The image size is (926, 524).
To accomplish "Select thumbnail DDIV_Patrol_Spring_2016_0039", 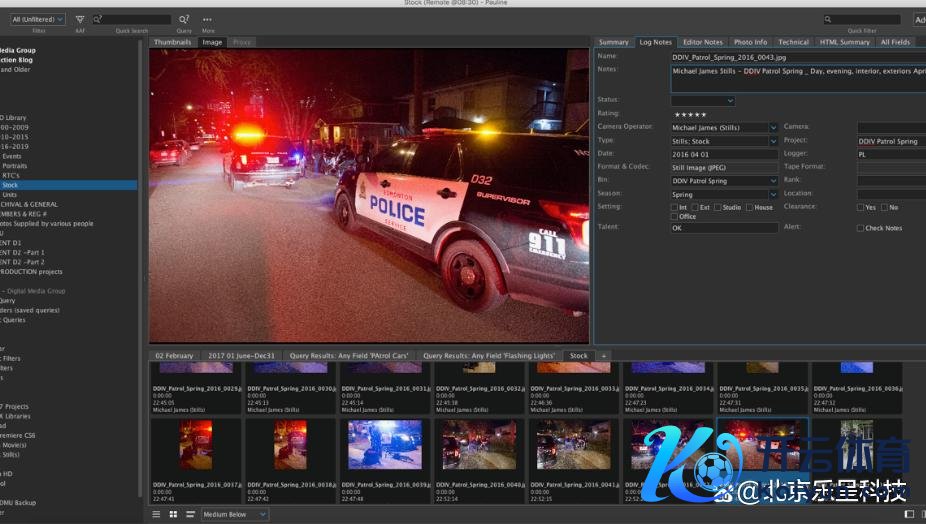I will [385, 445].
